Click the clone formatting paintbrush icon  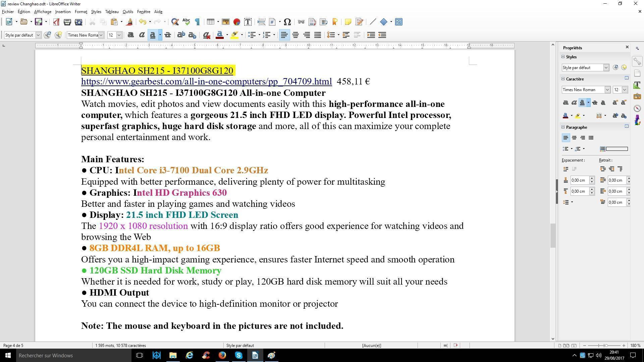pos(129,22)
